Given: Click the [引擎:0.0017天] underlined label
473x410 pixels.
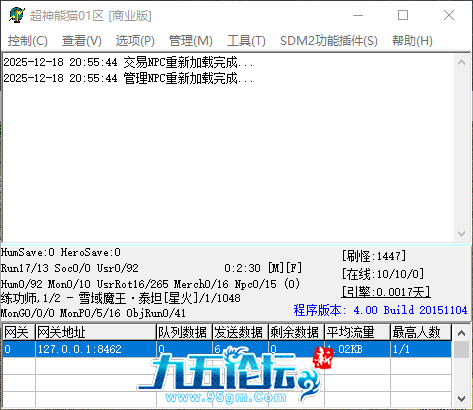Looking at the screenshot, I should (386, 292).
